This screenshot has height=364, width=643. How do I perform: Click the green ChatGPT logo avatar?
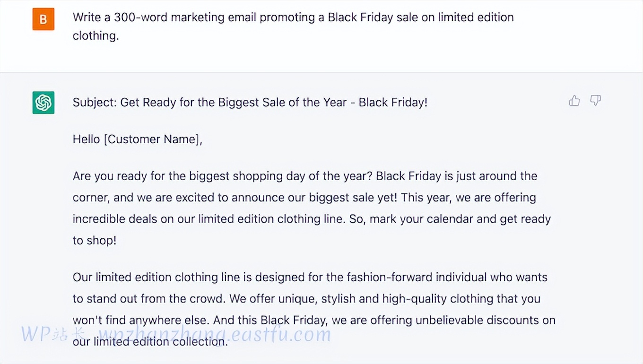(x=43, y=103)
